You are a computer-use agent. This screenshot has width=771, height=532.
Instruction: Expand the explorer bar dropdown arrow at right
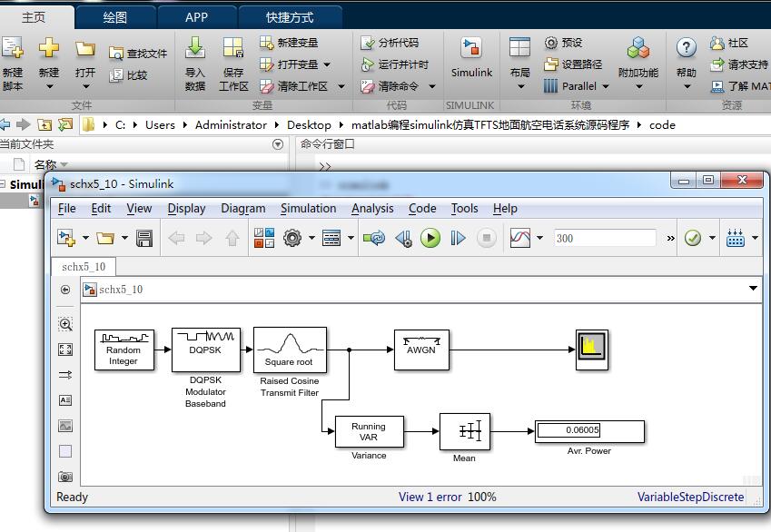point(753,289)
